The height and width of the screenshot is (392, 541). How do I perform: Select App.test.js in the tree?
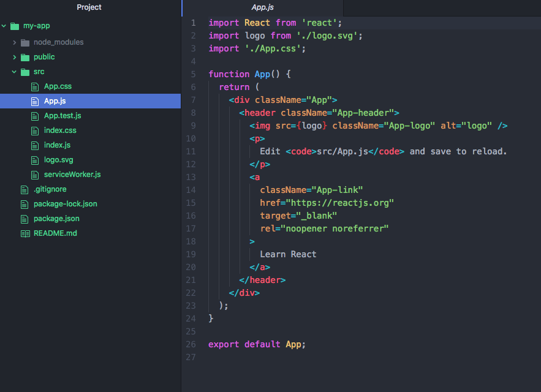pos(55,116)
